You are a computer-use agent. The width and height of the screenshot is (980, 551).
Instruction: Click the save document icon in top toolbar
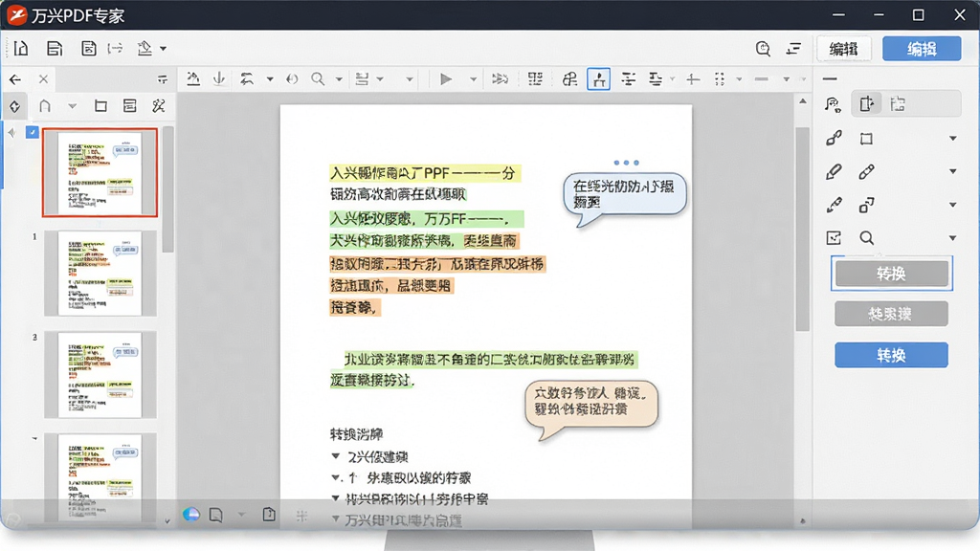(88, 48)
